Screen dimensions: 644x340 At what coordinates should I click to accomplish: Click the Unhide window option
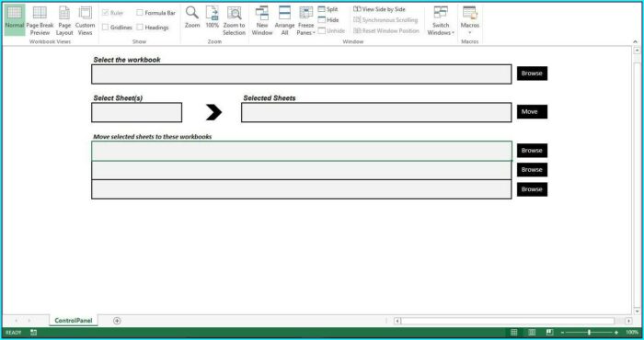point(331,30)
